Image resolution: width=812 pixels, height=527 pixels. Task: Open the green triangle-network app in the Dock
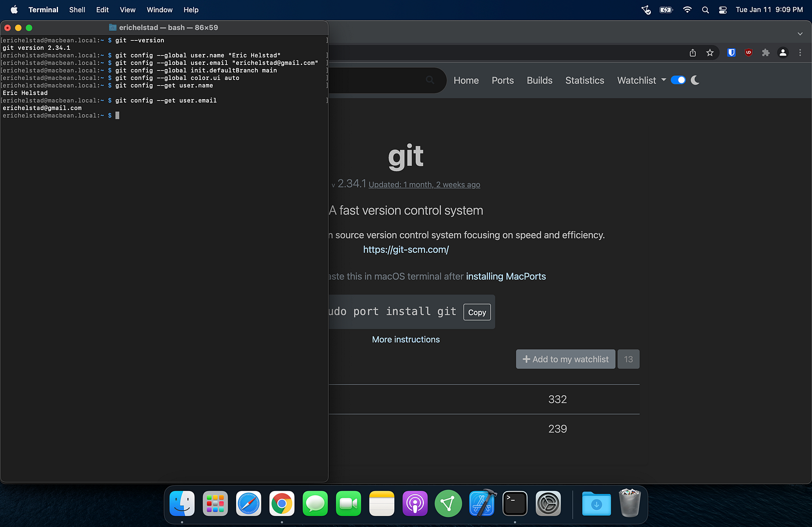coord(448,503)
